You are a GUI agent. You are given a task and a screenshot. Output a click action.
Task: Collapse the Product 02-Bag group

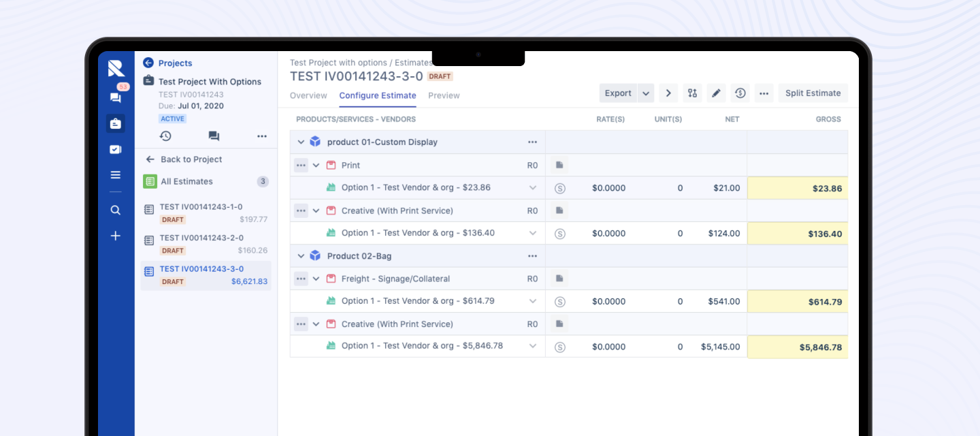301,256
